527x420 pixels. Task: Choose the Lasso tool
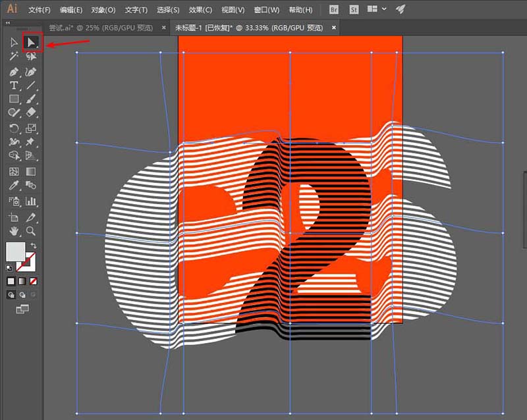[x=31, y=56]
